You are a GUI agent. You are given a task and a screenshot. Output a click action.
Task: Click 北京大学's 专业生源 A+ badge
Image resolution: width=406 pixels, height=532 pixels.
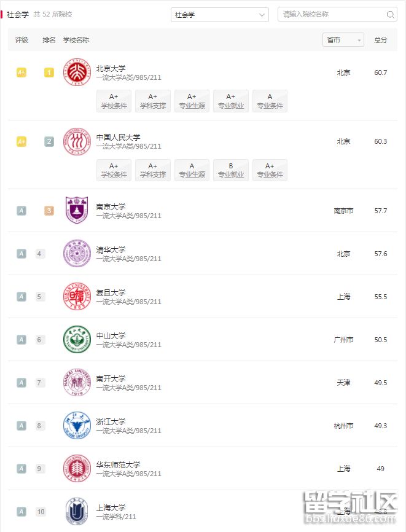tap(192, 101)
